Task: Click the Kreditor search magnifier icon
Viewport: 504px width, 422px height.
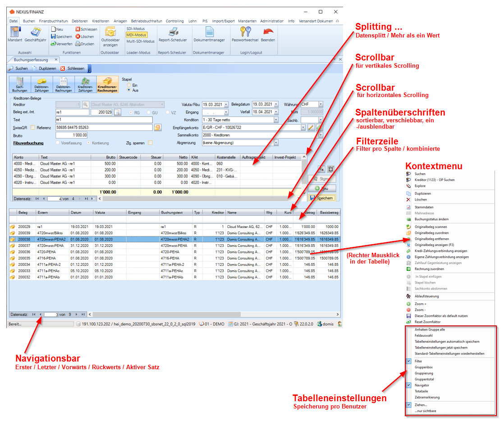Action: (85, 105)
